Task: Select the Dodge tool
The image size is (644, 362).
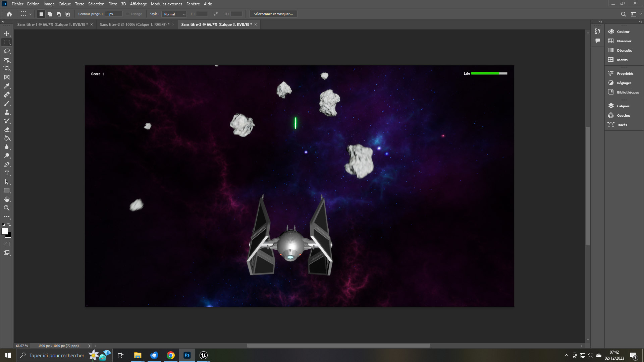Action: point(7,156)
